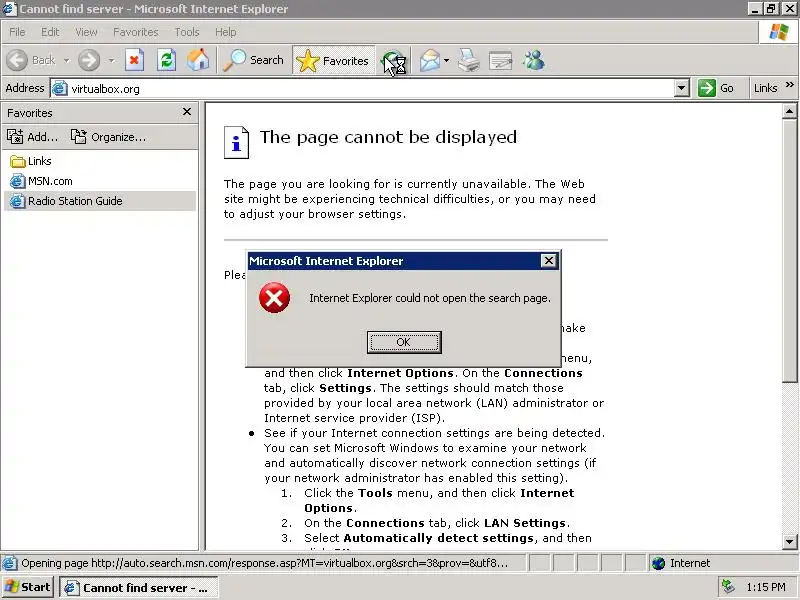Click the scroll up arrow

click(x=789, y=111)
